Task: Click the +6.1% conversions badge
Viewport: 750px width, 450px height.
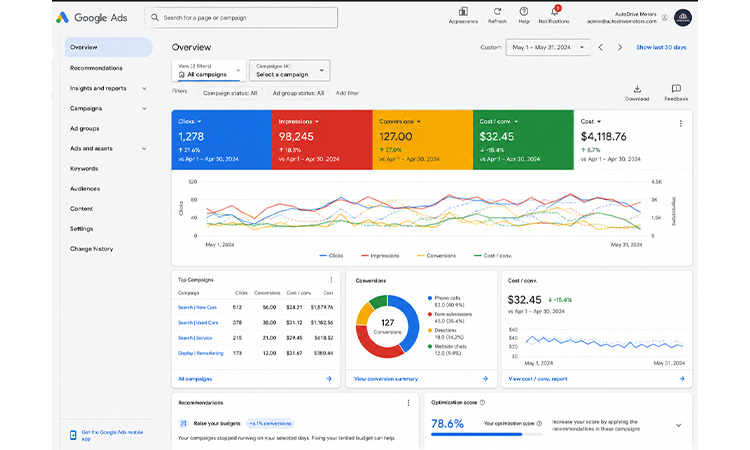Action: pyautogui.click(x=270, y=423)
